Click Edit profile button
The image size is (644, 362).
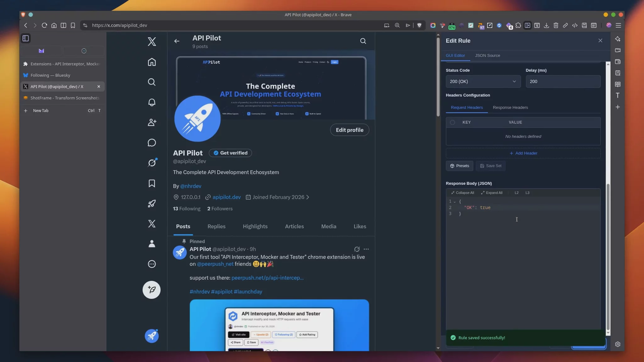point(349,130)
